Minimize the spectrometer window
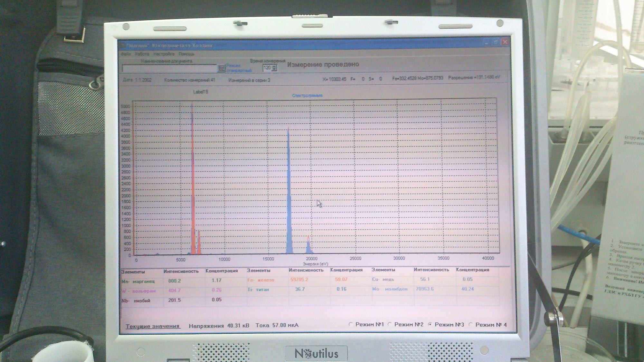This screenshot has height=362, width=644. click(487, 42)
